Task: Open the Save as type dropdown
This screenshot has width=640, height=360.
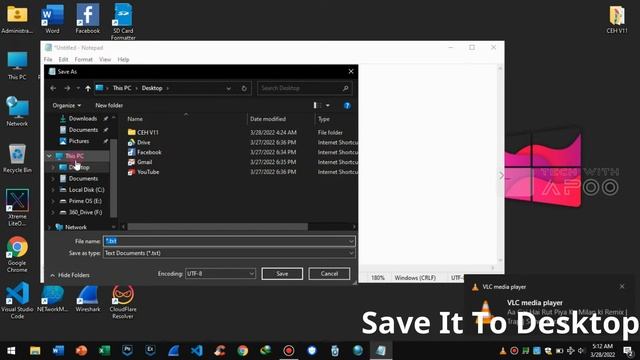Action: click(229, 253)
